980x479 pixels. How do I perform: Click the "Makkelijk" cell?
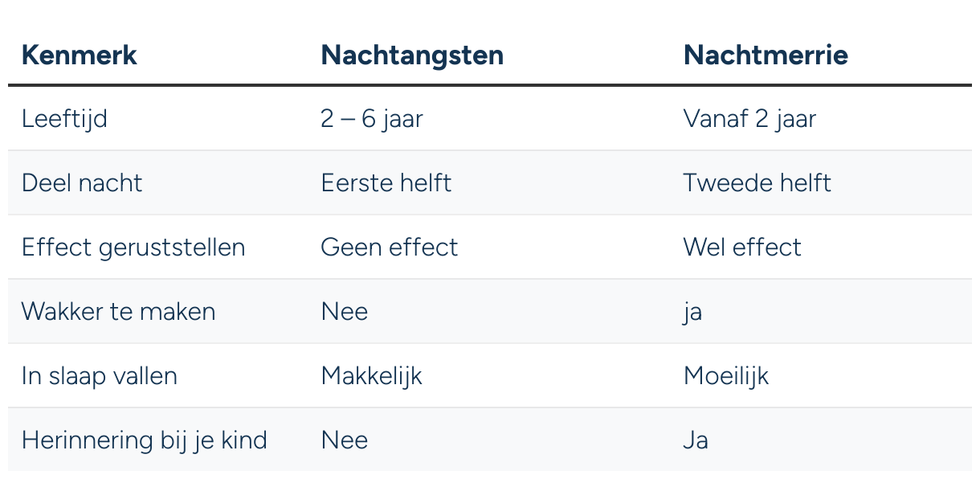pyautogui.click(x=371, y=376)
